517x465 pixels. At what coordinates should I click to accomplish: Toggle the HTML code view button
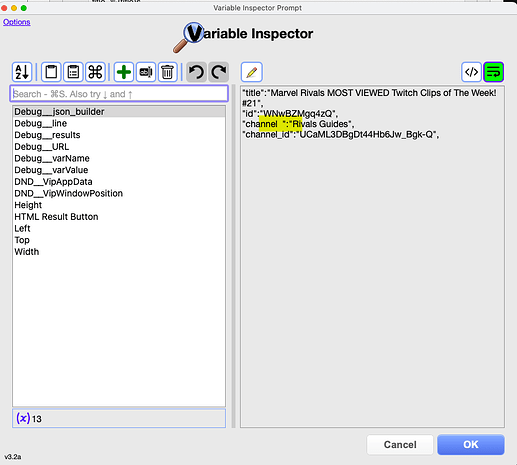471,72
